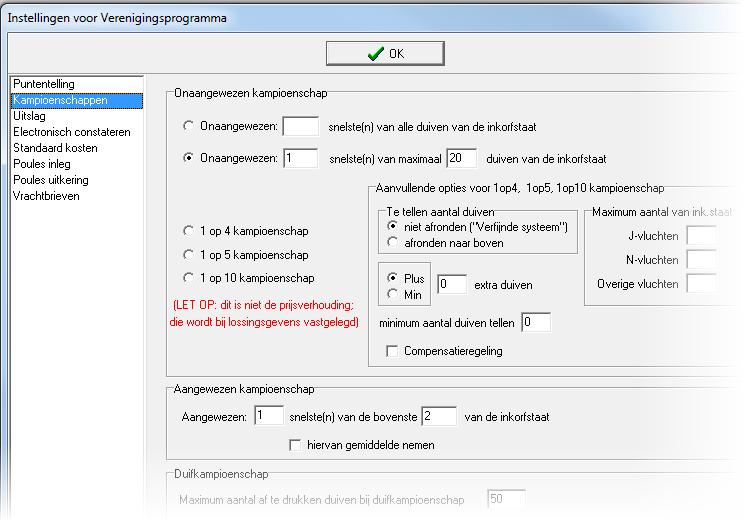
Task: Click the red LET OP warning text
Action: tap(264, 313)
